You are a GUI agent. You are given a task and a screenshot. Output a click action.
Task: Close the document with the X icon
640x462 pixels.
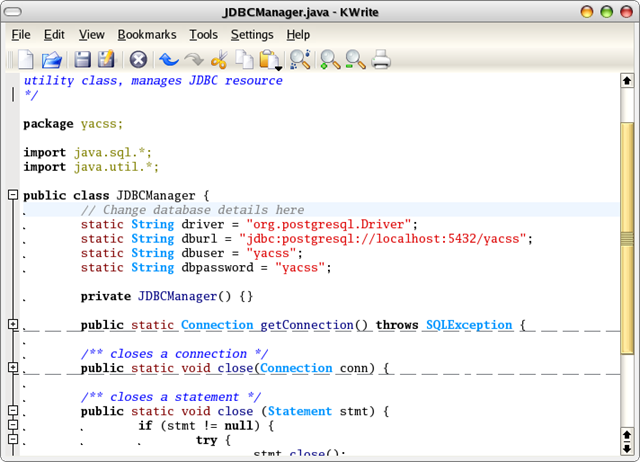(x=138, y=61)
